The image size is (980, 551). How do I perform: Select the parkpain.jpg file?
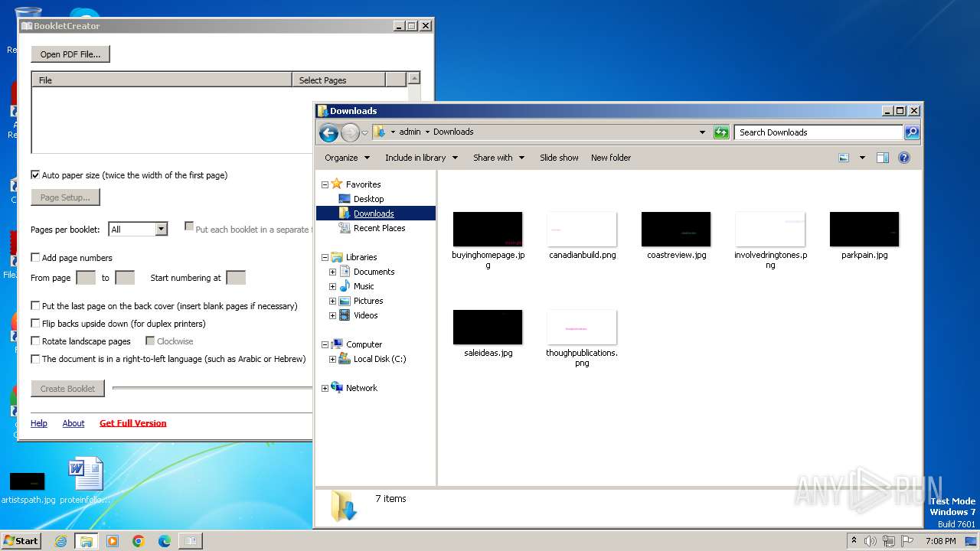864,236
